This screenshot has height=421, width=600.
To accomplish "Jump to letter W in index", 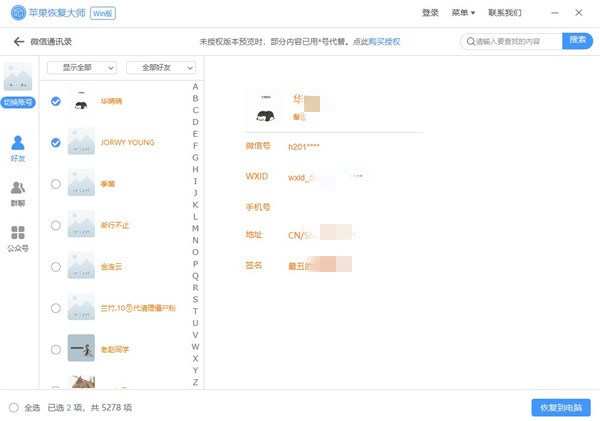I will pos(195,347).
